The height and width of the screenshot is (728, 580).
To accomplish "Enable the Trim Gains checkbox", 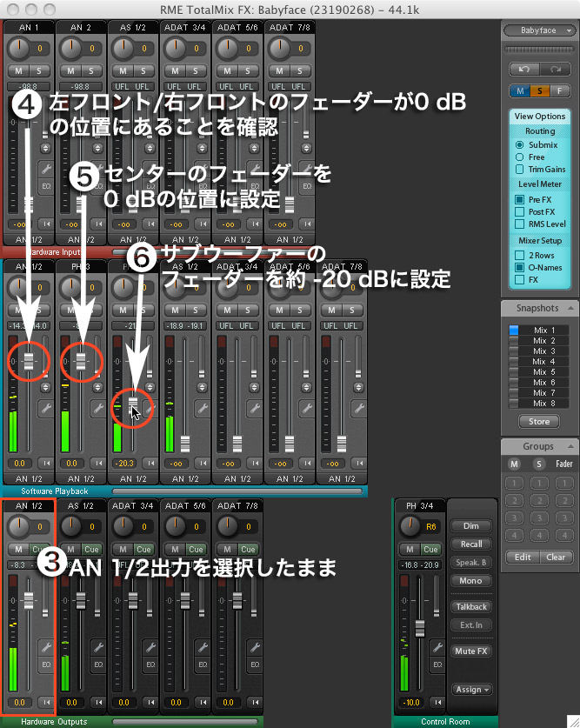I will coord(519,169).
